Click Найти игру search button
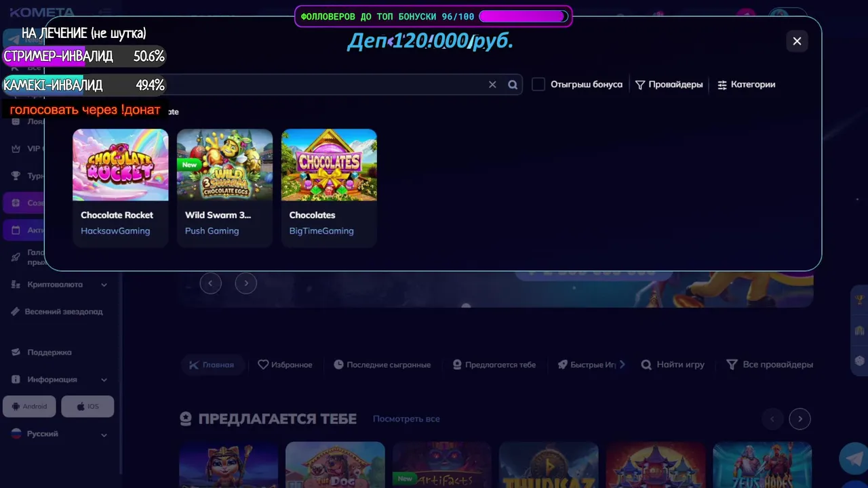The height and width of the screenshot is (488, 868). 673,365
